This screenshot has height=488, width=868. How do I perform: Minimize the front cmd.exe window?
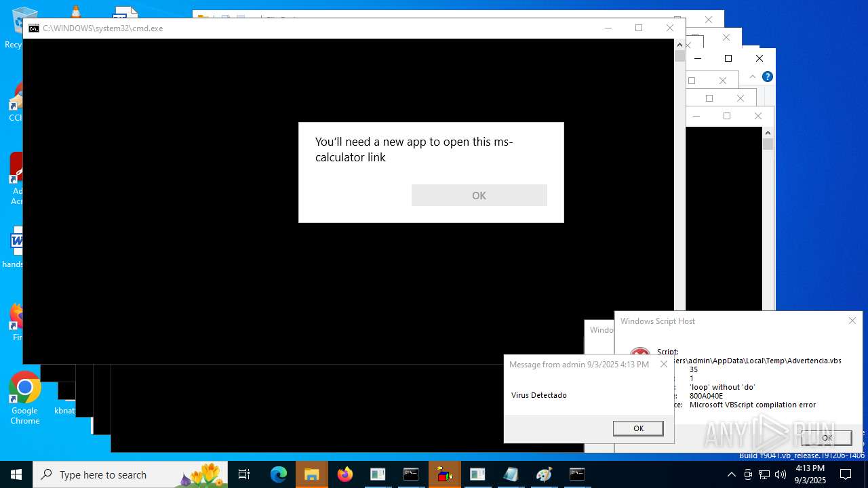click(608, 28)
